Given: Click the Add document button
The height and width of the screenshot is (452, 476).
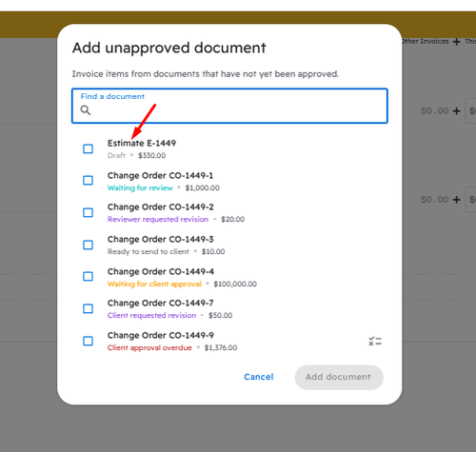Looking at the screenshot, I should 339,377.
